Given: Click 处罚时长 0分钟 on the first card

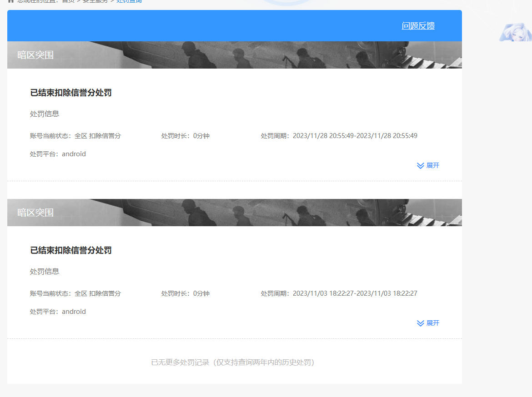Looking at the screenshot, I should pyautogui.click(x=185, y=135).
